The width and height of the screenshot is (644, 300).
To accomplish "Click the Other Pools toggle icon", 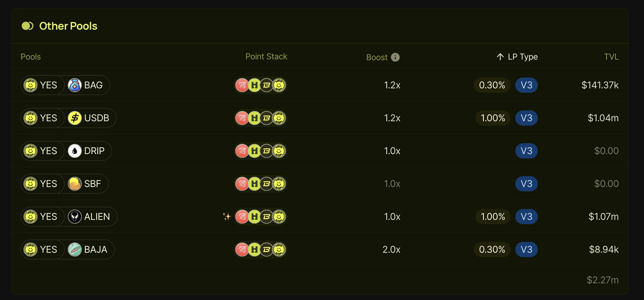I will [x=28, y=26].
